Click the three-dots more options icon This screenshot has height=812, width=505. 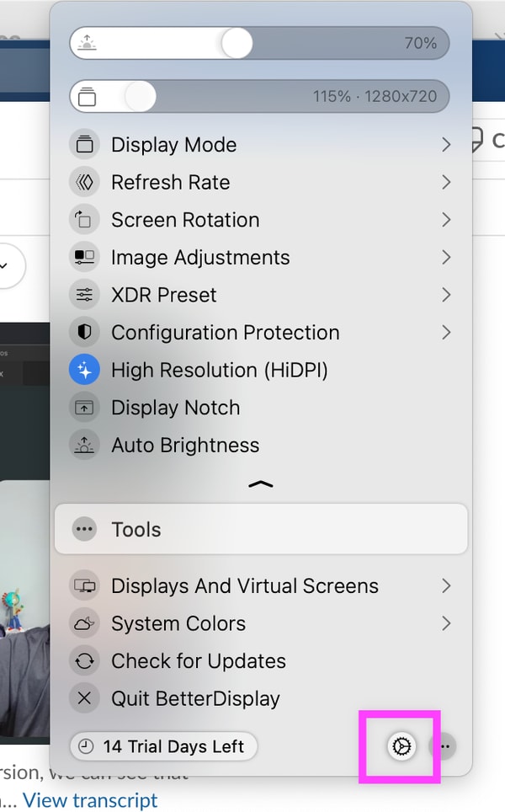(445, 745)
